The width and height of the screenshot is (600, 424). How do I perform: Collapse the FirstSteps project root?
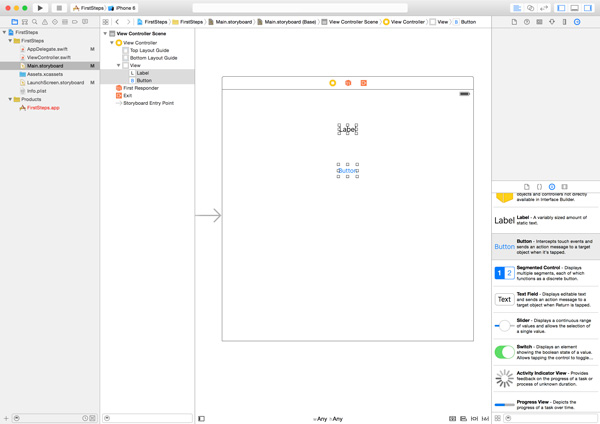click(4, 32)
